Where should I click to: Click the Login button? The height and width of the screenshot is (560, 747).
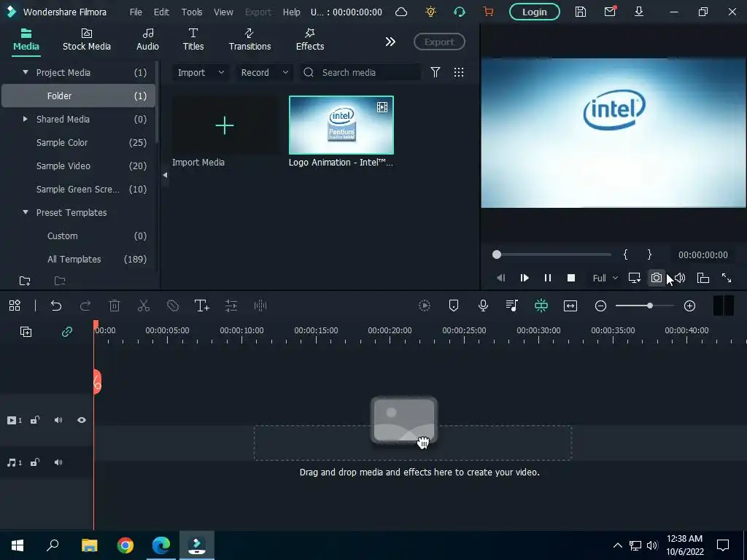point(534,12)
